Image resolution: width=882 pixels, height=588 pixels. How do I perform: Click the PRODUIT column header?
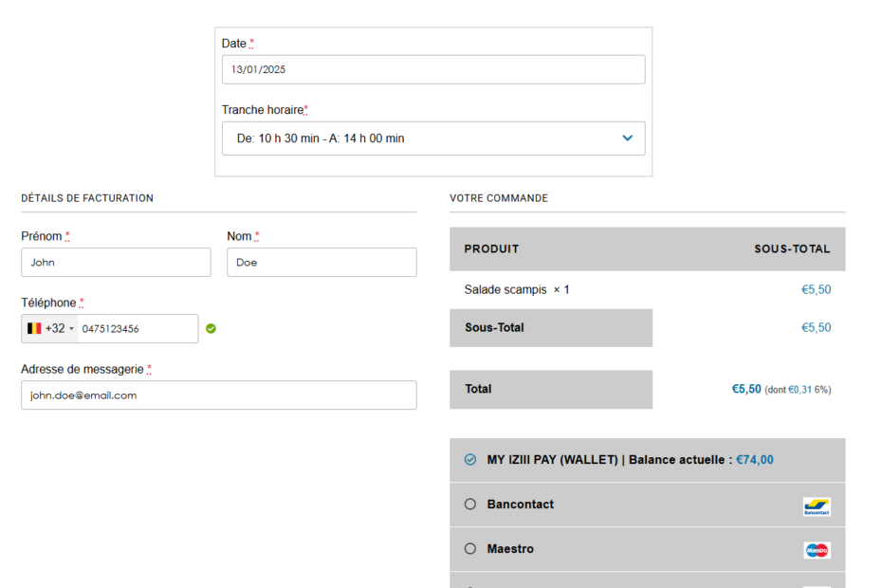pos(491,249)
